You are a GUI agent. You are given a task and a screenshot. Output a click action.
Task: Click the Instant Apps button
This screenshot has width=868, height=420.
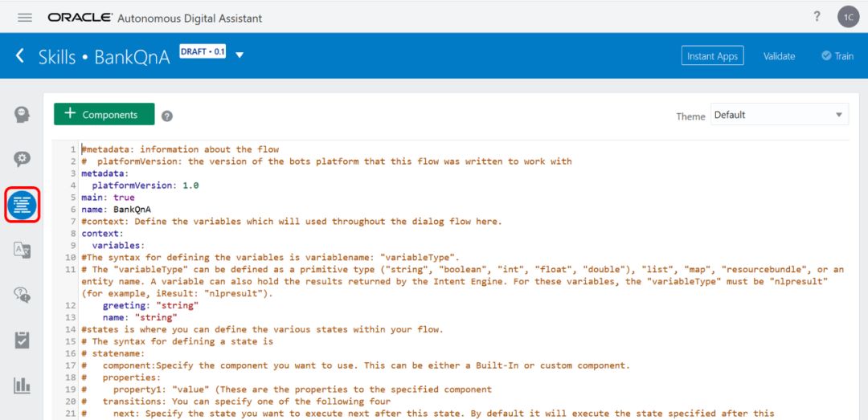click(x=712, y=56)
